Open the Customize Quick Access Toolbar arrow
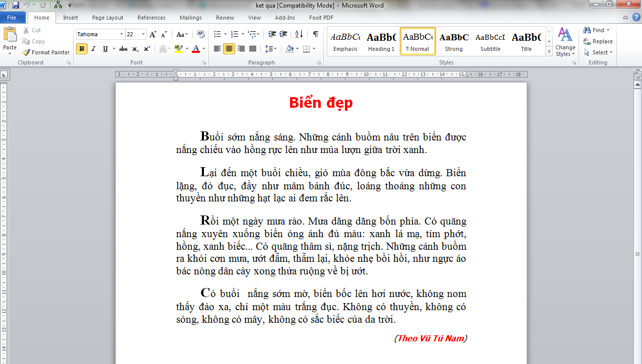The height and width of the screenshot is (364, 642). click(x=69, y=5)
